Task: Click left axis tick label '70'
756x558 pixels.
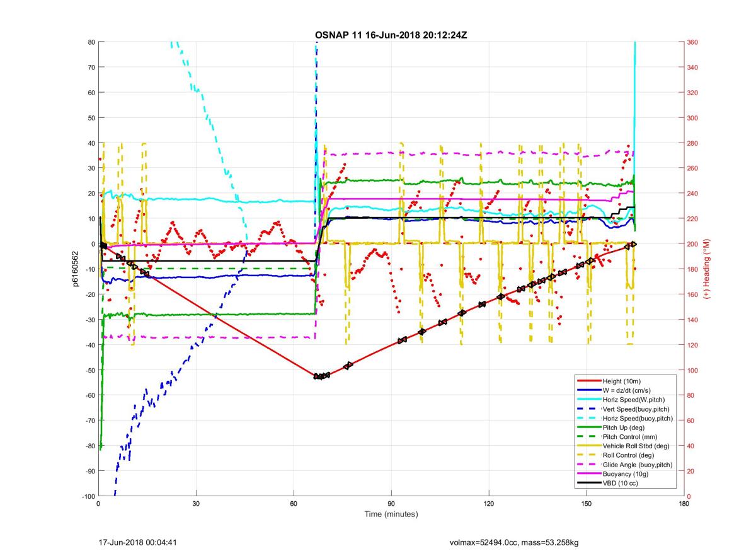Action: tap(91, 67)
